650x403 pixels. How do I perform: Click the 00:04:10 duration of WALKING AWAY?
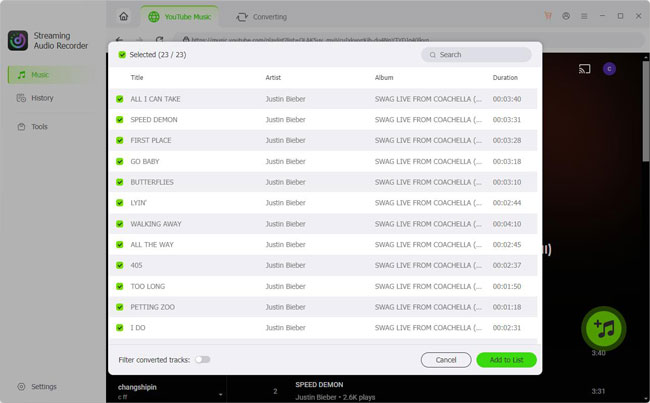[507, 224]
